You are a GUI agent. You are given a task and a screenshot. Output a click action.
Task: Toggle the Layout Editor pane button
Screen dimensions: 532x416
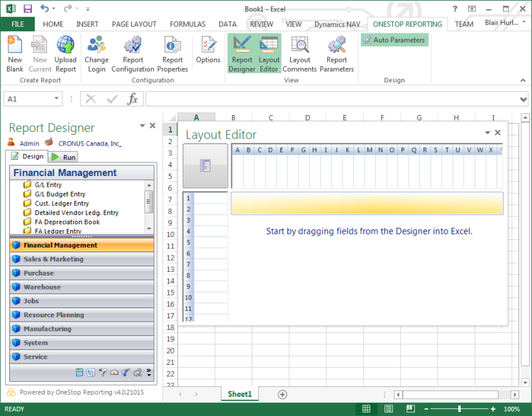pos(269,53)
